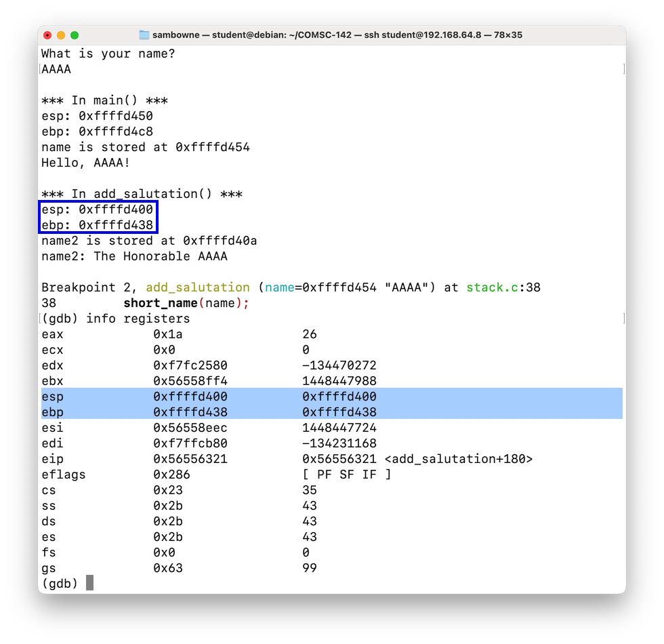
Task: Click bold 'short_name' in source line 38
Action: pos(161,304)
